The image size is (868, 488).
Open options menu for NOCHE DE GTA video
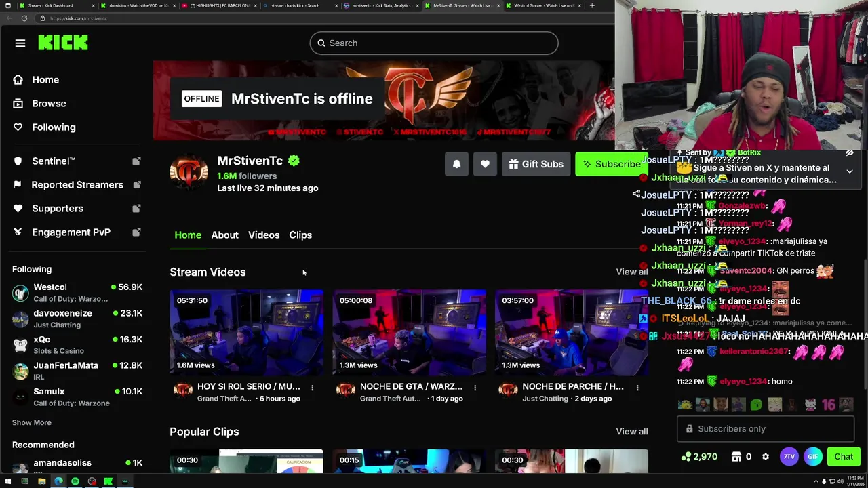tap(475, 388)
